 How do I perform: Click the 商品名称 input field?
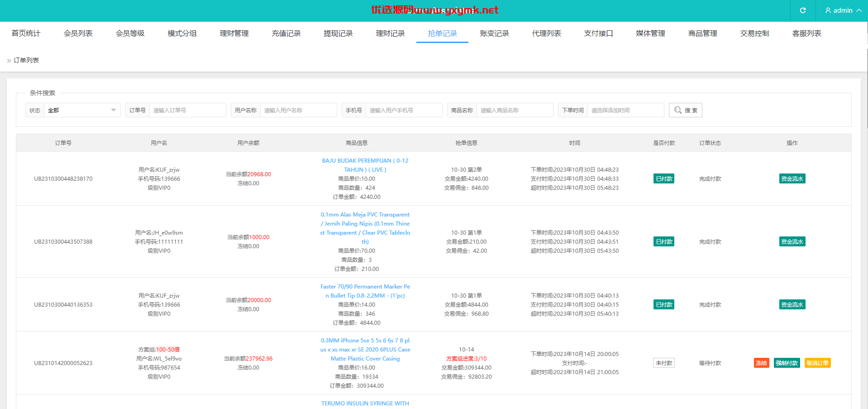(x=515, y=110)
